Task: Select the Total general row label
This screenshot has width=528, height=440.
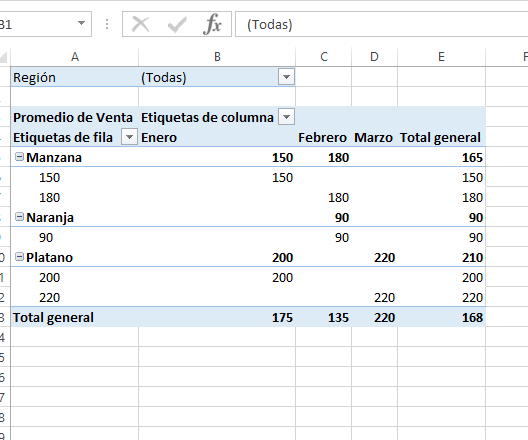Action: click(53, 318)
